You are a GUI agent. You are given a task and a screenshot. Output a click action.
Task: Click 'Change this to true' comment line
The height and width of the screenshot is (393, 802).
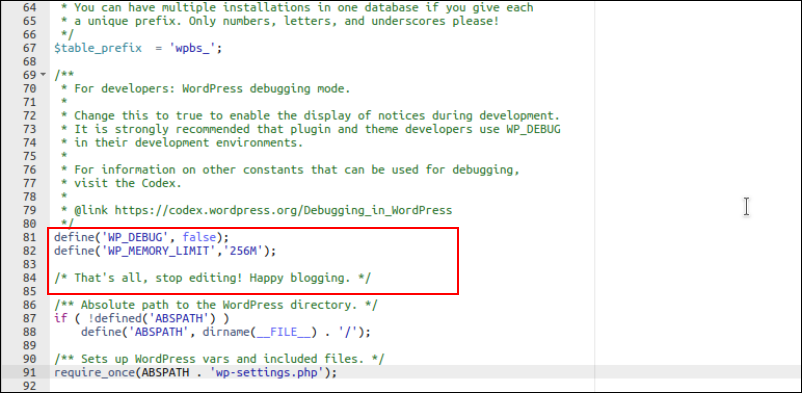point(310,116)
